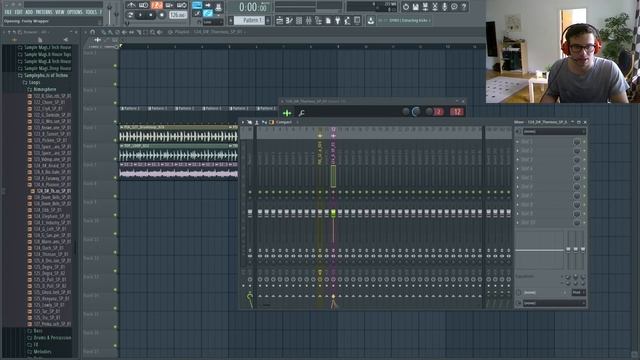Click green plus in channel settings window

tap(287, 113)
